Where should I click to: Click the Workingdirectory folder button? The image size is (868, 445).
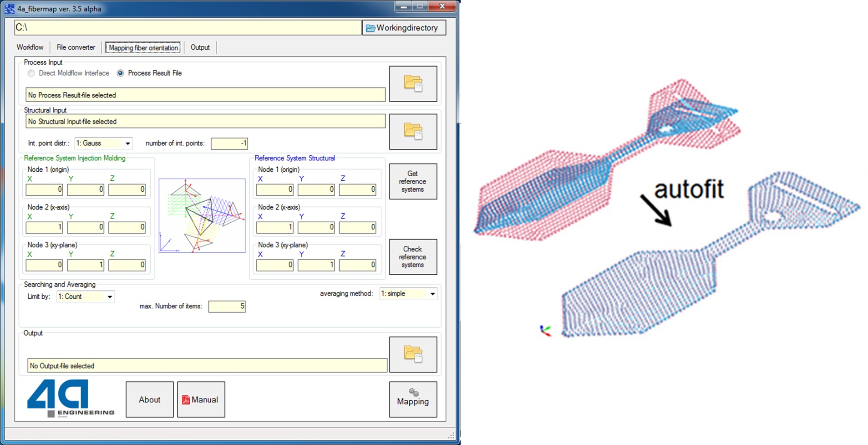[404, 28]
